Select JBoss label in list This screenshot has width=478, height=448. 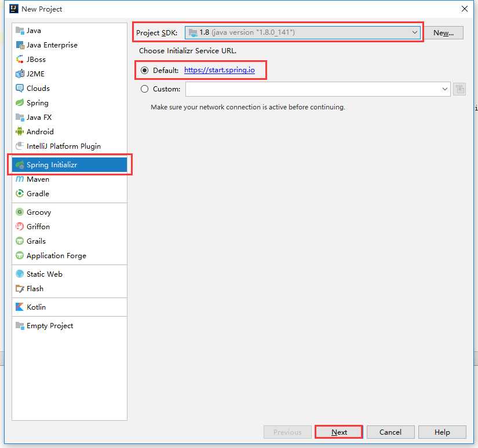(x=37, y=60)
